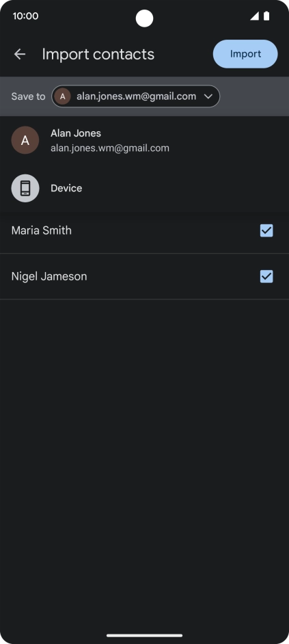Choose Alan Jones account option
This screenshot has width=289, height=644.
[145, 140]
